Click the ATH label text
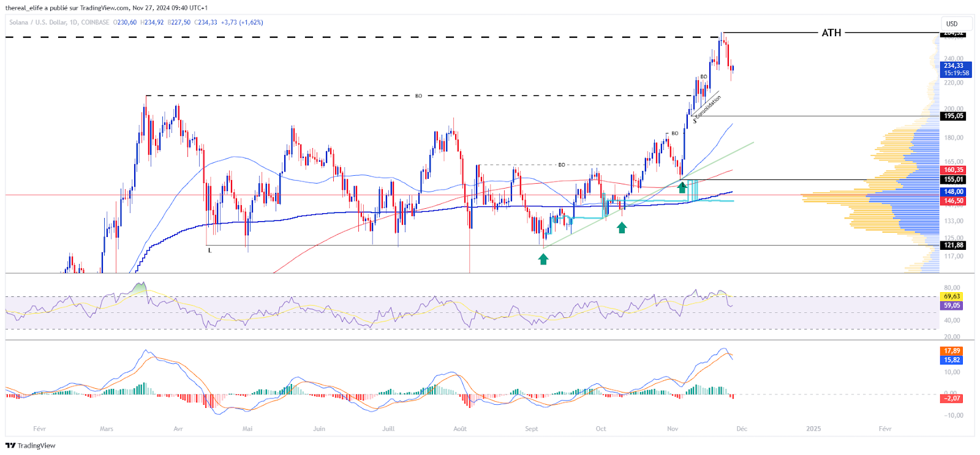This screenshot has height=455, width=980. point(831,33)
